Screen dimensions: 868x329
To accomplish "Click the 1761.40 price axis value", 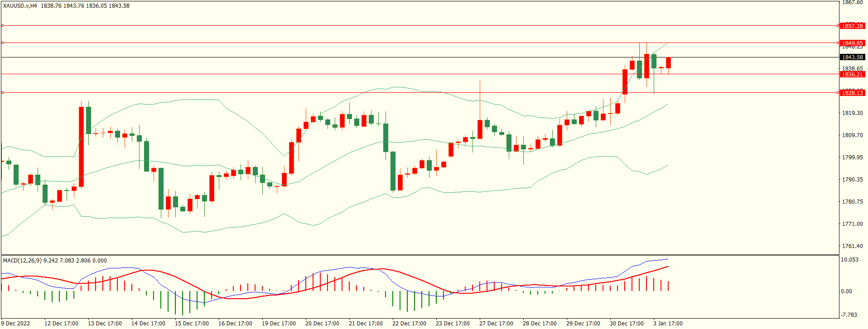I will (x=852, y=246).
